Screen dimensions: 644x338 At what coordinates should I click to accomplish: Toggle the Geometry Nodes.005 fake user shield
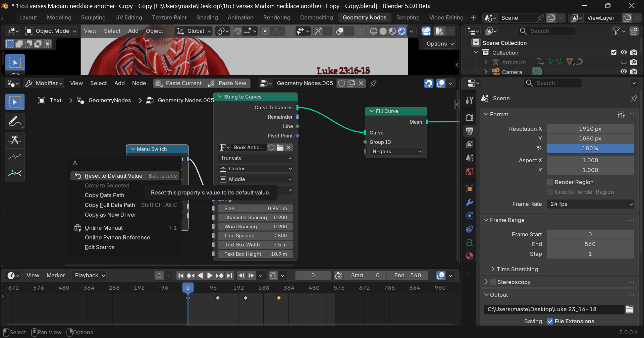tap(341, 83)
